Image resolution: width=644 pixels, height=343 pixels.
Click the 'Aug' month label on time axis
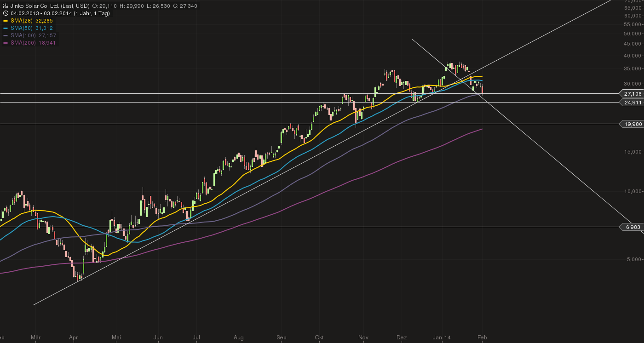point(238,337)
